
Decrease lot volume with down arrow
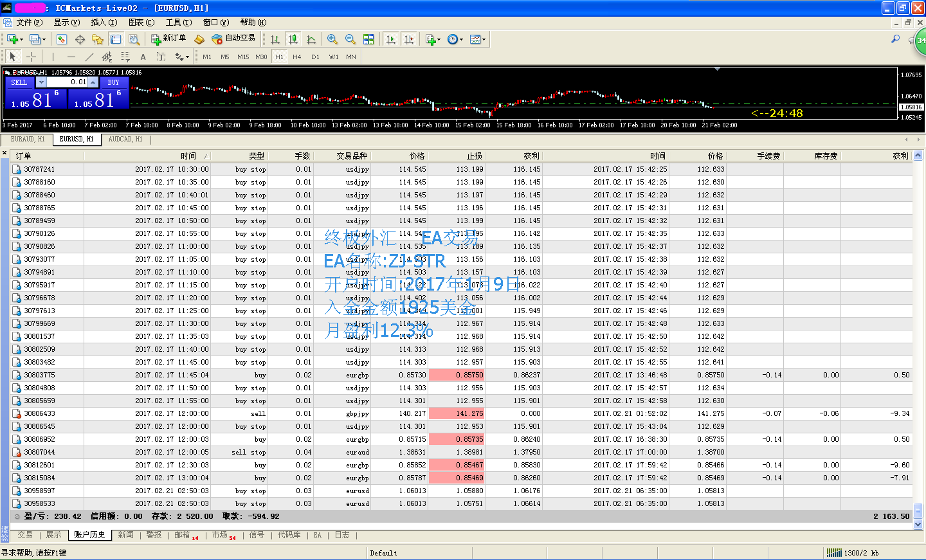[41, 82]
